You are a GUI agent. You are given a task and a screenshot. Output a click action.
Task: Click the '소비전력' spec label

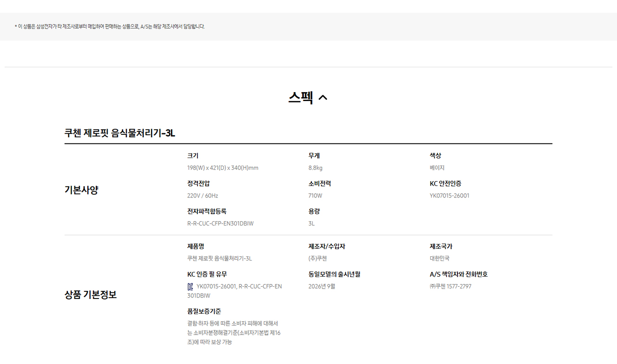(319, 184)
